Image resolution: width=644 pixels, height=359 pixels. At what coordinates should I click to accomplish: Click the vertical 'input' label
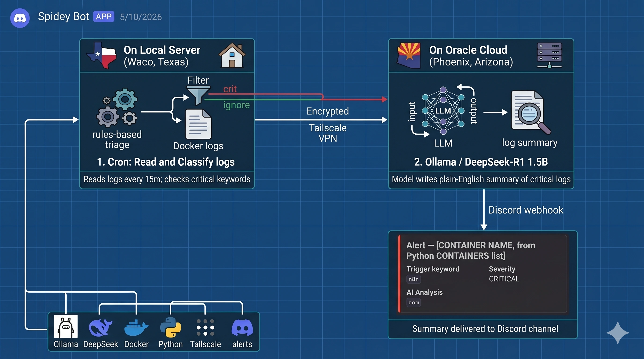pos(412,111)
